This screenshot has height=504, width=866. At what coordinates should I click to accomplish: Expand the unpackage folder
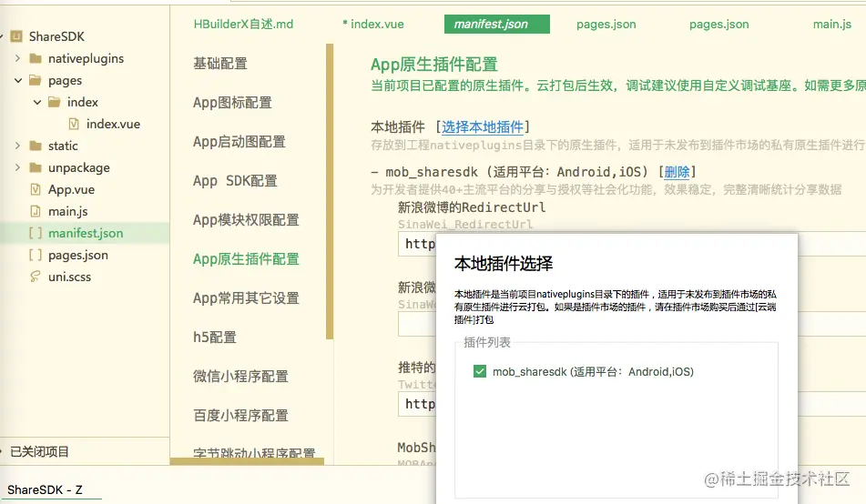click(x=17, y=167)
